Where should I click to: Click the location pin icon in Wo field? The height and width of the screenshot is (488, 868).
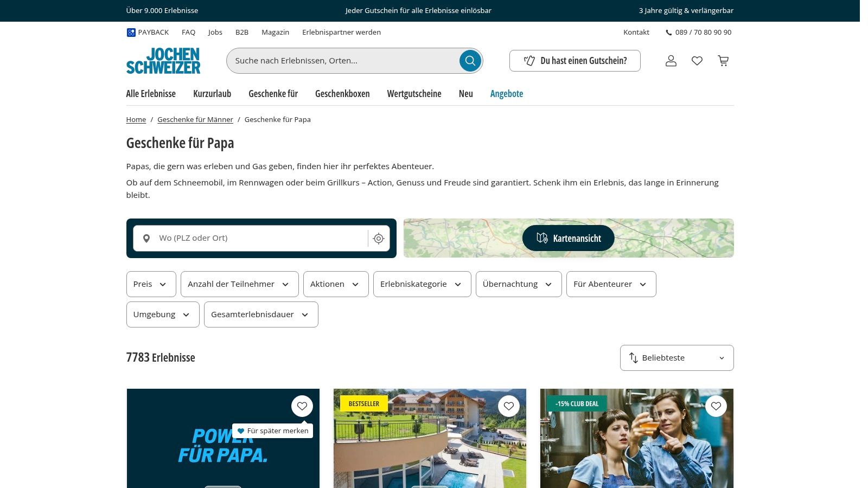click(x=146, y=239)
